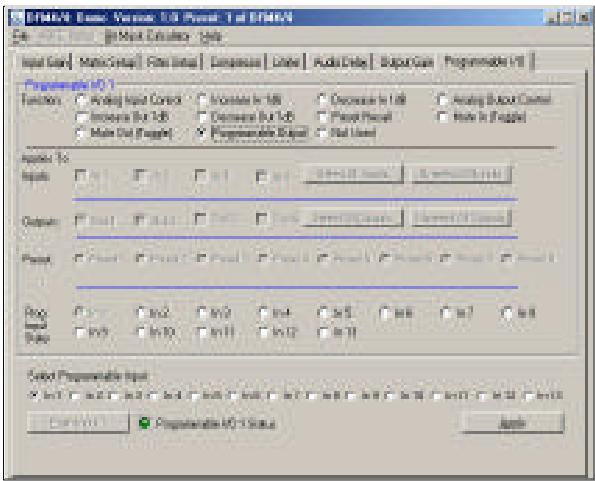Open the File menu
This screenshot has width=595, height=481.
point(20,36)
